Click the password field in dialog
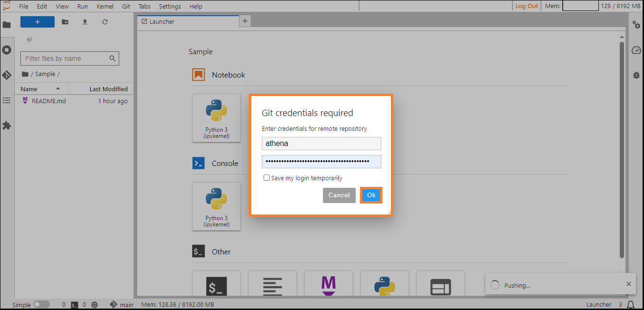 point(322,161)
